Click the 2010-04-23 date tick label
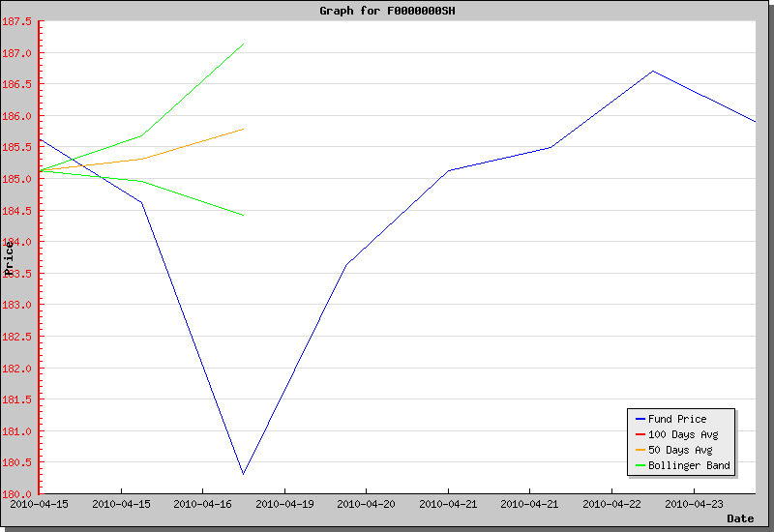 coord(695,504)
